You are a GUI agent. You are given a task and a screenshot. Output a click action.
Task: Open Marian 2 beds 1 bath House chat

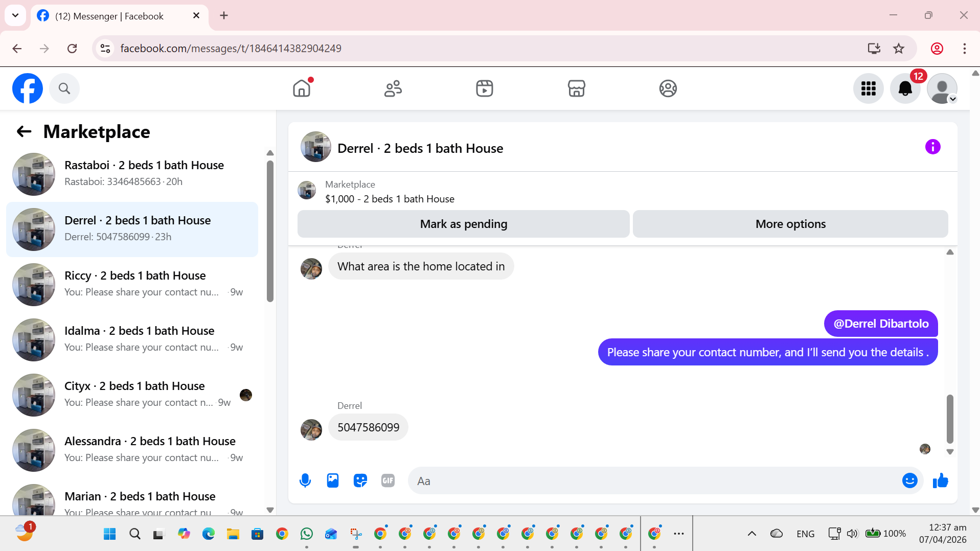[132, 497]
